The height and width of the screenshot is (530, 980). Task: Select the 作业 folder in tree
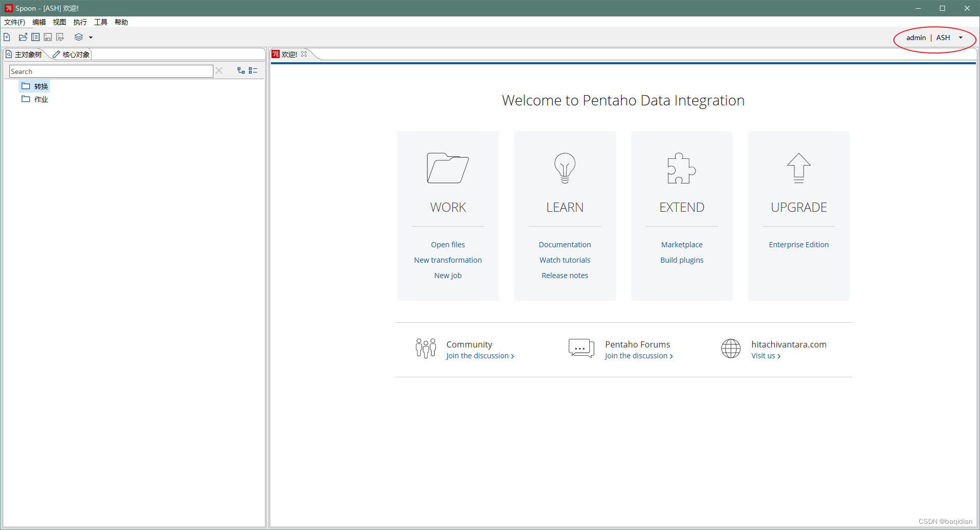point(35,99)
